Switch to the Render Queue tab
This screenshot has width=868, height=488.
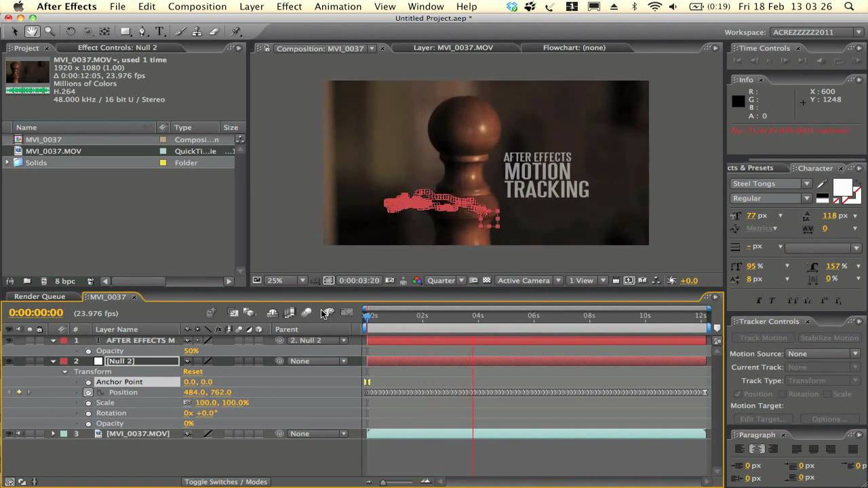click(x=40, y=297)
